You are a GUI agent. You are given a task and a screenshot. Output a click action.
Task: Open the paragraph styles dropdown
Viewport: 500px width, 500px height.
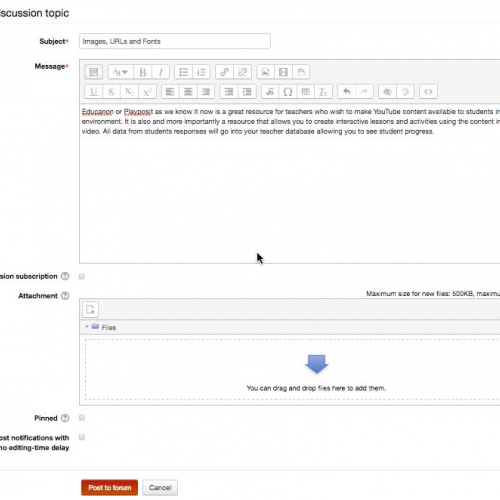click(x=120, y=72)
